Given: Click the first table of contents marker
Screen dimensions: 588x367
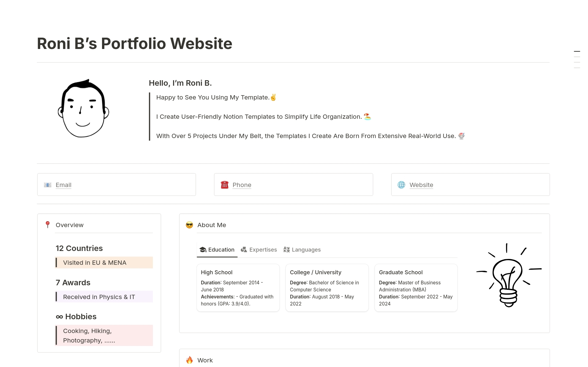Looking at the screenshot, I should tap(577, 51).
